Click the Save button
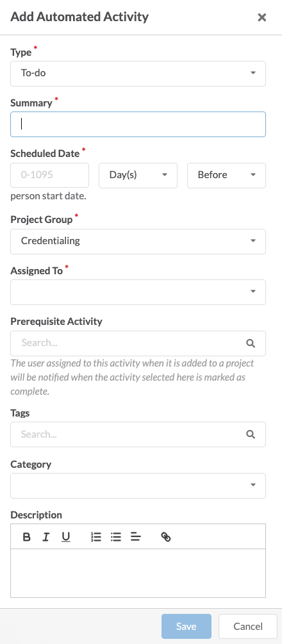282x644 pixels. tap(187, 626)
